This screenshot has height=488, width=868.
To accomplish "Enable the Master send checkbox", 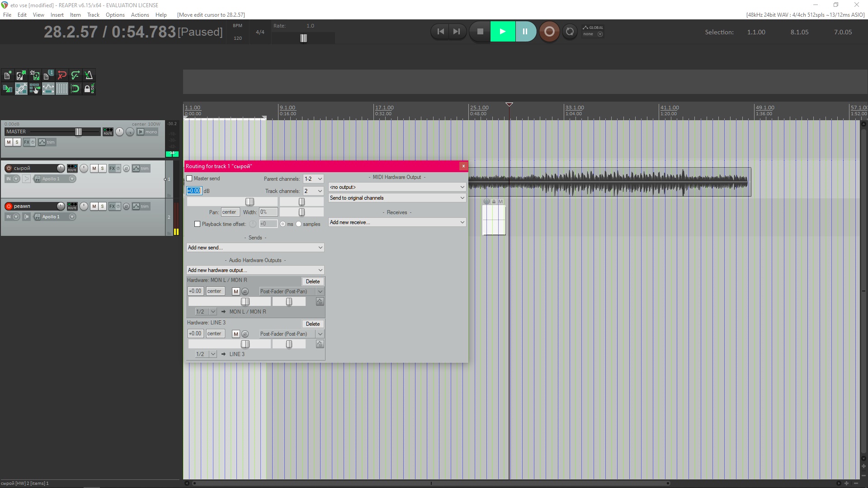I will tap(190, 178).
